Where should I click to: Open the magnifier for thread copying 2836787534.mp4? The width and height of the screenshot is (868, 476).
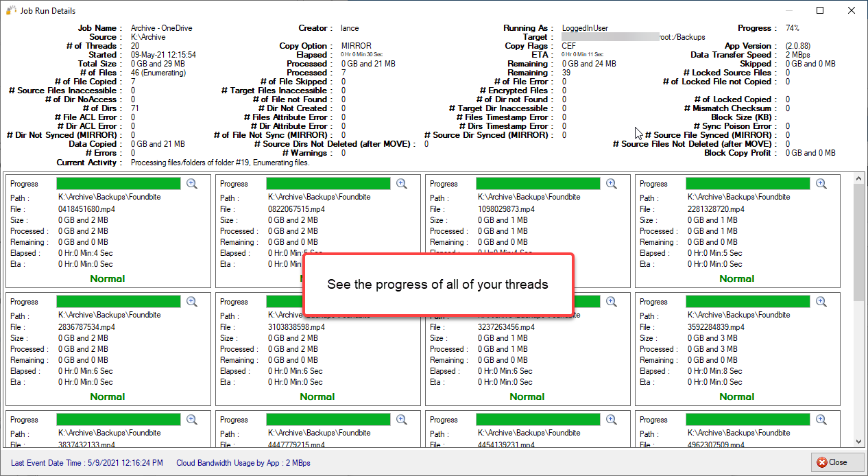tap(192, 301)
